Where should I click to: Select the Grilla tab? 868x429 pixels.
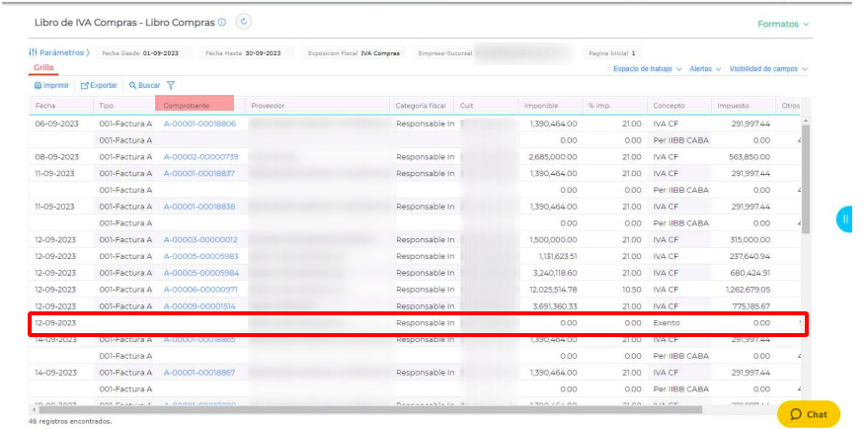(43, 67)
